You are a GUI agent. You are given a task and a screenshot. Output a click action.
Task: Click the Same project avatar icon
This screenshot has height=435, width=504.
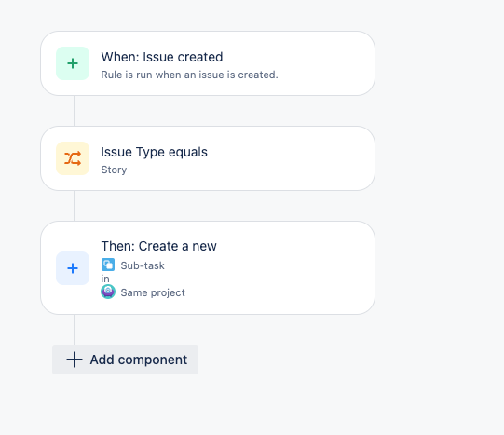(108, 292)
